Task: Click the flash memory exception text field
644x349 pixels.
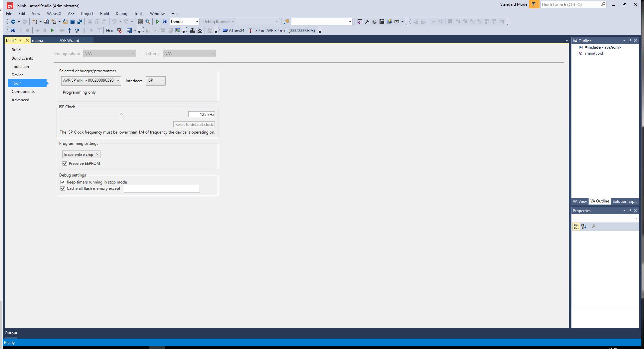Action: click(x=162, y=189)
